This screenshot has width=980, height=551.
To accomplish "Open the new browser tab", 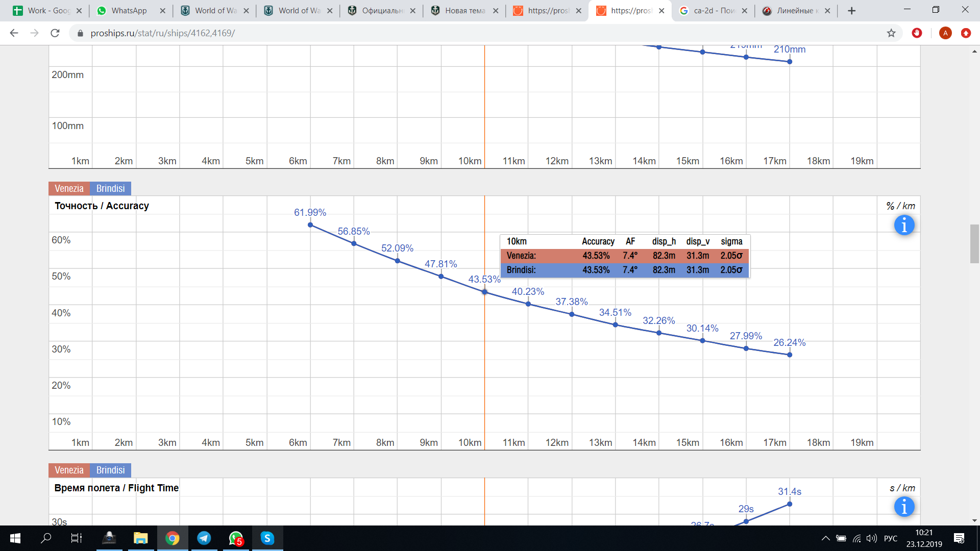I will 851,11.
